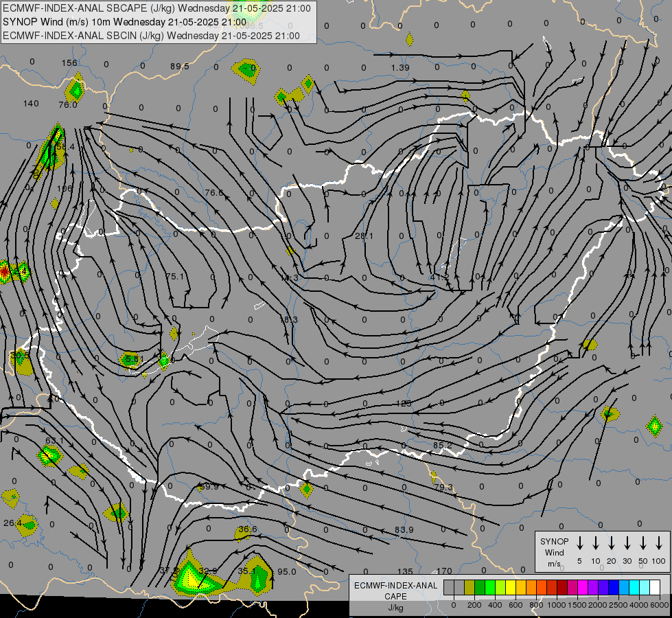Click the map value 135
Image resolution: width=672 pixels, height=618 pixels.
pos(405,571)
